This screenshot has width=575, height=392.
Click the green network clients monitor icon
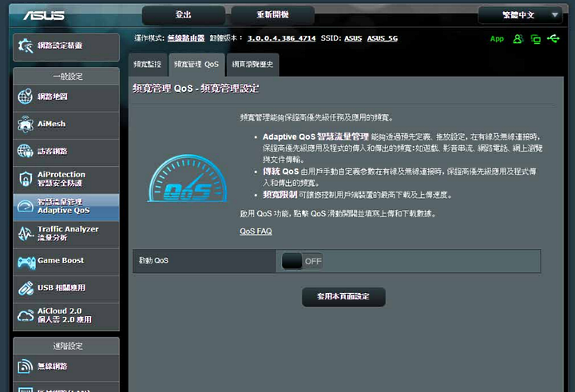coord(536,39)
